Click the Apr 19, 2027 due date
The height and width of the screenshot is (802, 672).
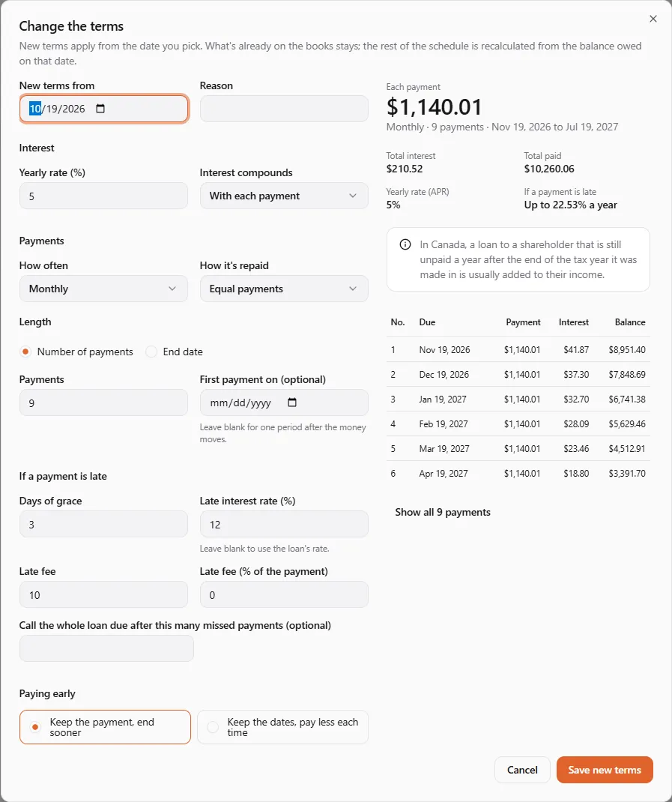[x=444, y=474]
